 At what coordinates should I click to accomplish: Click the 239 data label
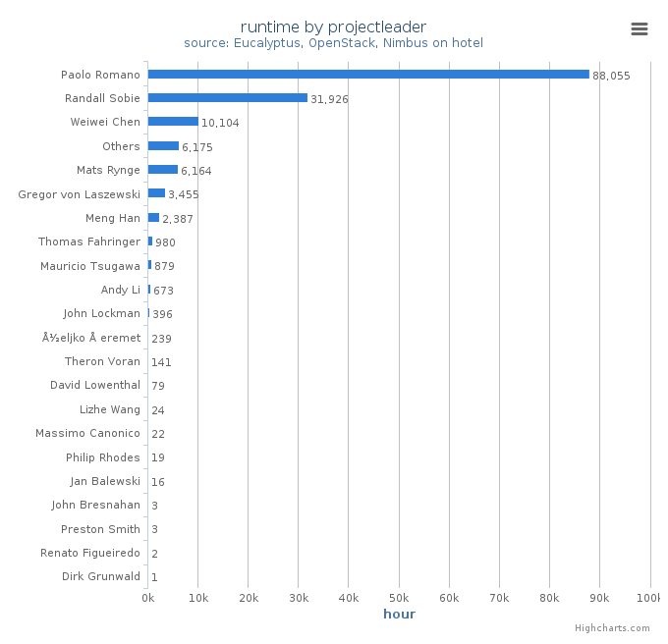click(x=162, y=339)
